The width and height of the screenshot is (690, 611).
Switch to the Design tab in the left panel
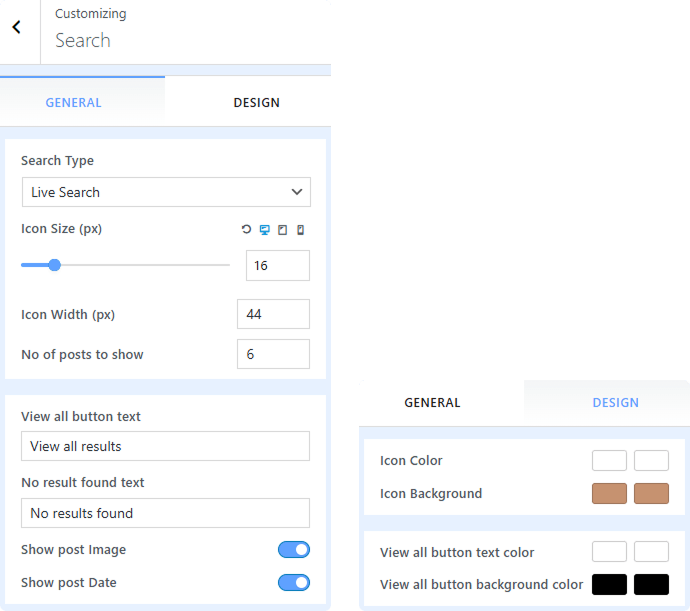click(256, 103)
